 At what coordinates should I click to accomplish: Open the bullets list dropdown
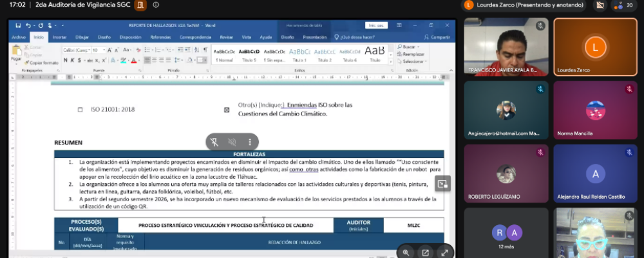coord(153,50)
